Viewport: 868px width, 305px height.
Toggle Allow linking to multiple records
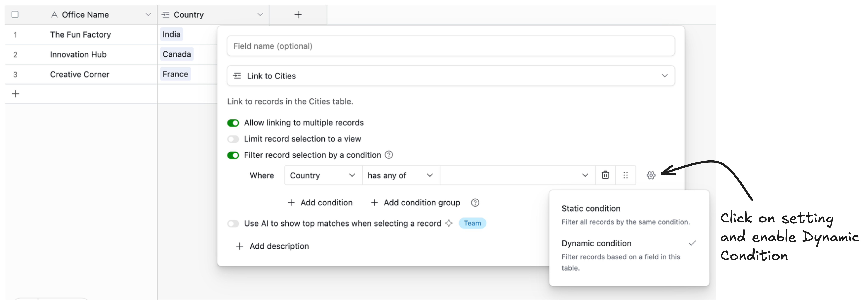233,123
